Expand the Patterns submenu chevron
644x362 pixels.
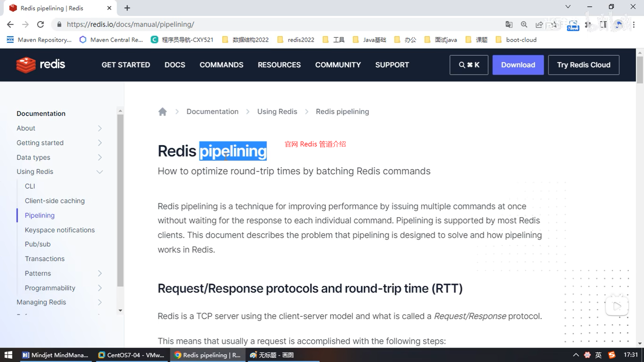pyautogui.click(x=100, y=274)
